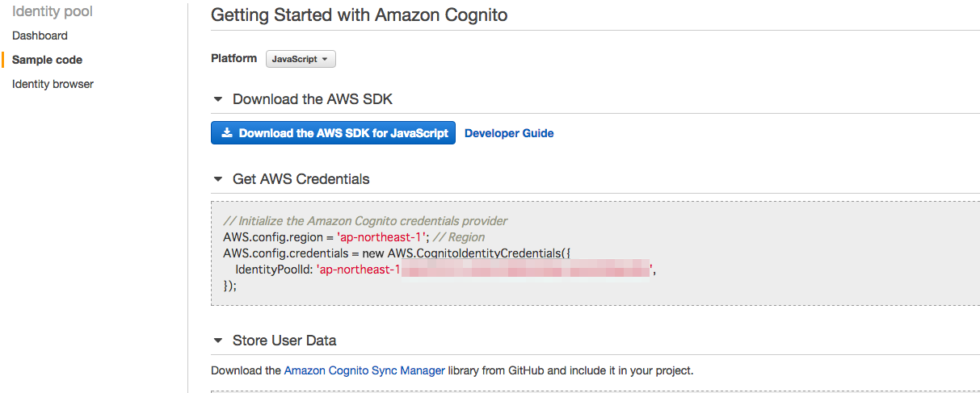
Task: Click the download arrow icon in blue button
Action: tap(227, 133)
